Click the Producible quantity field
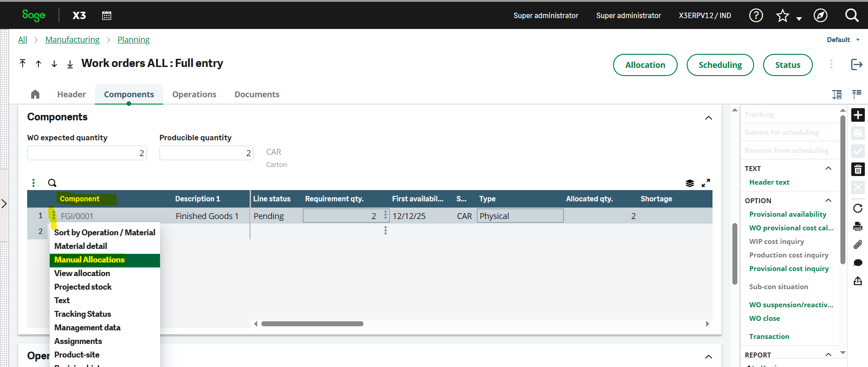 206,153
